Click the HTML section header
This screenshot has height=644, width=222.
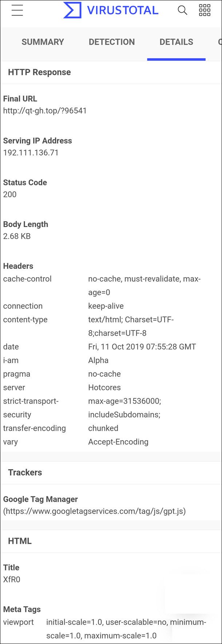tap(20, 541)
